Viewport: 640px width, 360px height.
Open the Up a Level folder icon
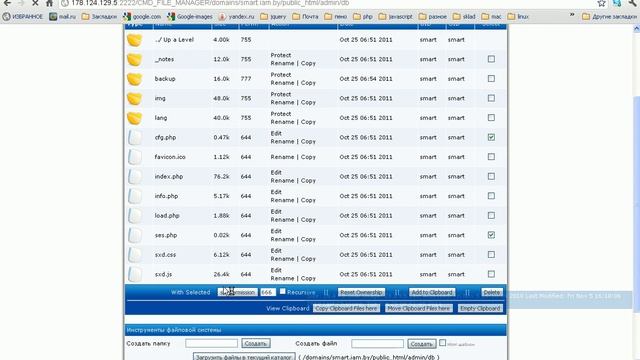[x=134, y=40]
